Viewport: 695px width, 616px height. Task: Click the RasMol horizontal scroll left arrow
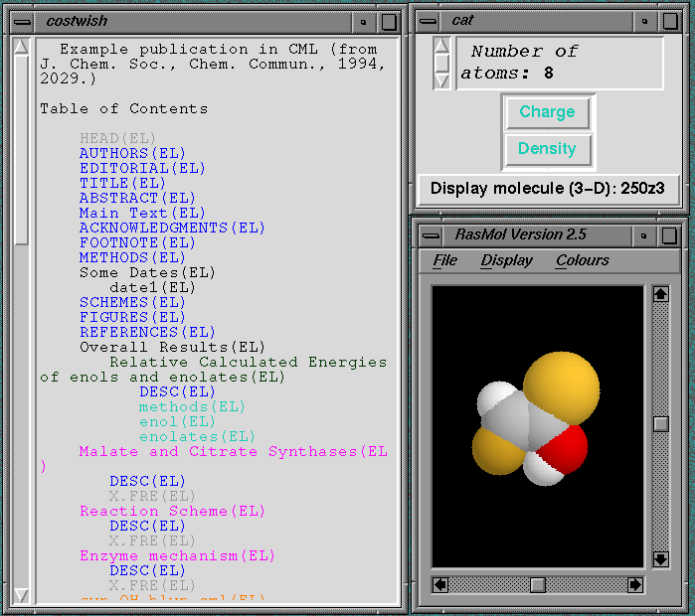440,584
